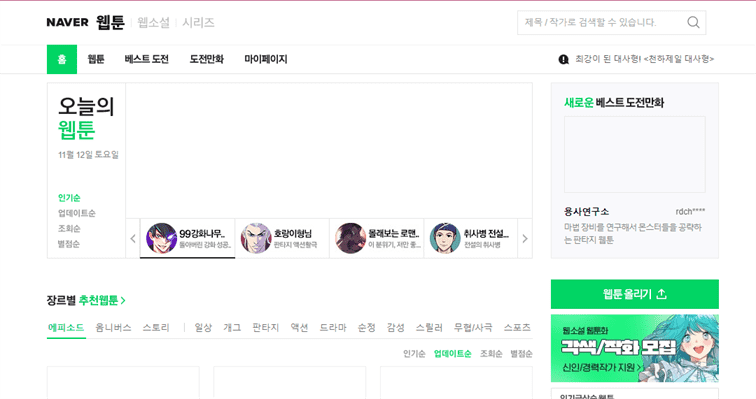Screen dimensions: 756x399
Task: Sort genre recommendations by 조회순
Action: [491, 354]
